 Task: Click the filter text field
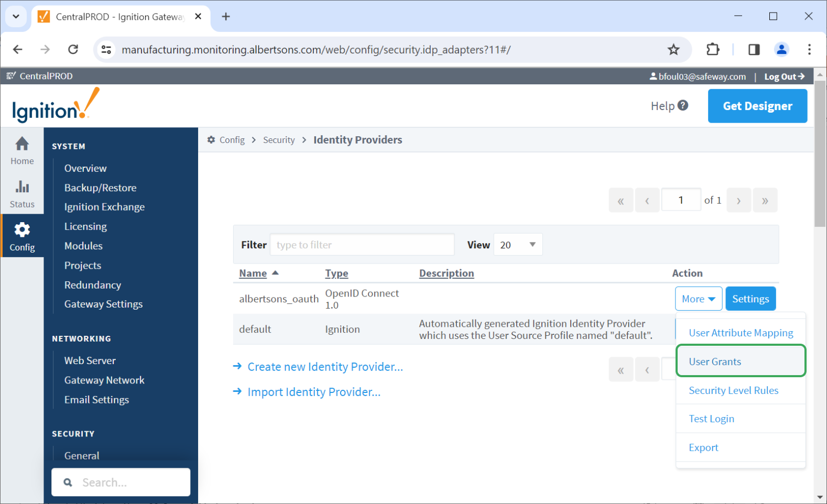[x=362, y=245]
